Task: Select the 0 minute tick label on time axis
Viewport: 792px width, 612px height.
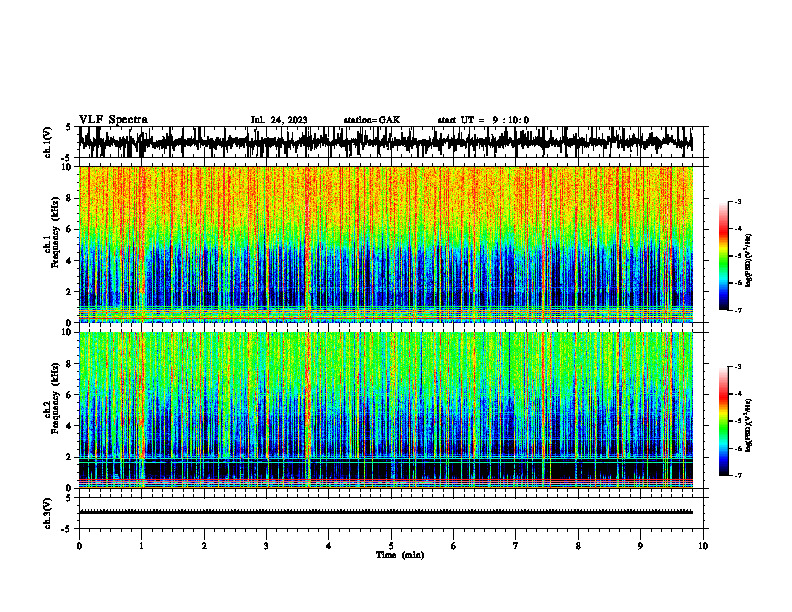Action: [x=79, y=546]
